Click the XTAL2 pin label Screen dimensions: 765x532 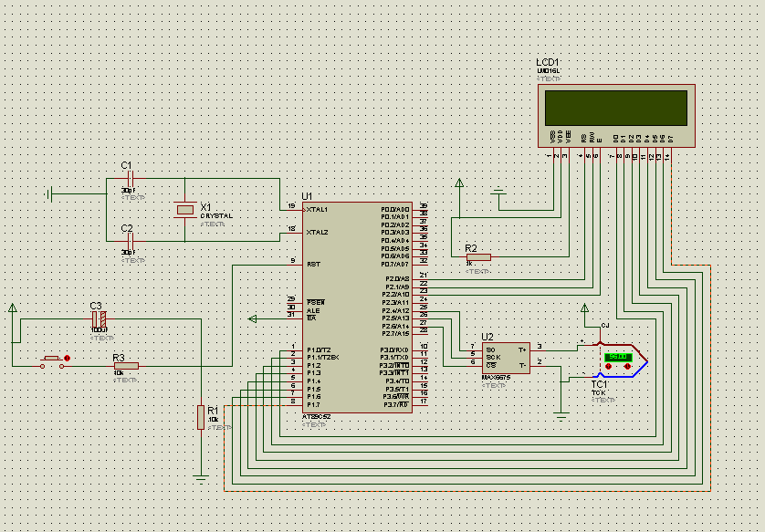click(317, 233)
